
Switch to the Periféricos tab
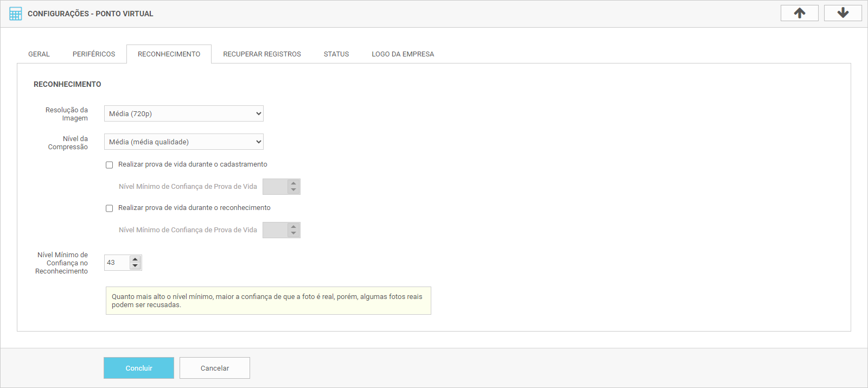pyautogui.click(x=94, y=54)
